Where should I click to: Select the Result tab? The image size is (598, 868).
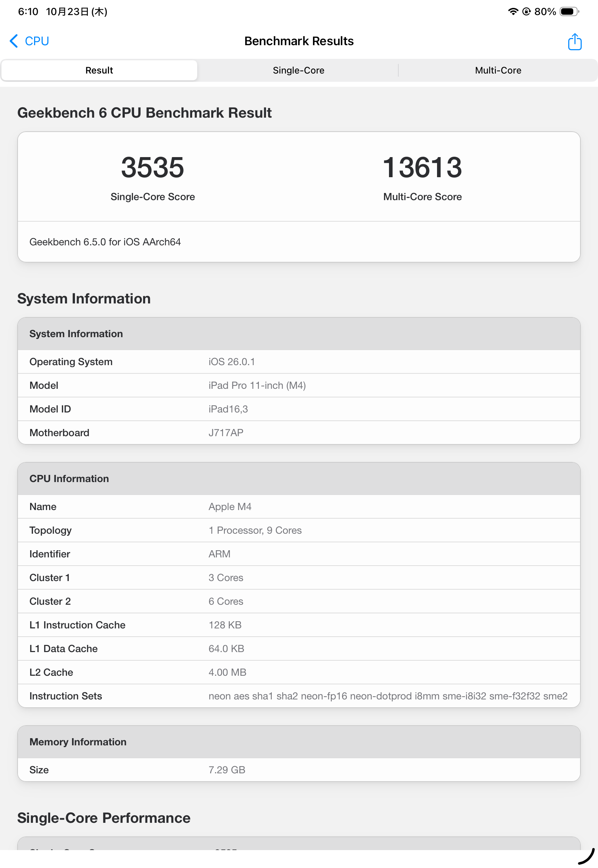pyautogui.click(x=99, y=70)
